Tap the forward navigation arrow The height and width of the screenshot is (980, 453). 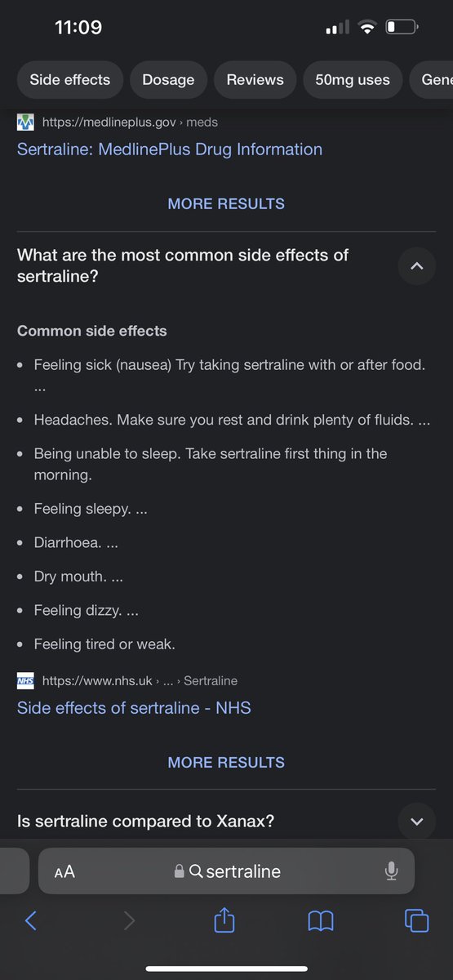[128, 920]
